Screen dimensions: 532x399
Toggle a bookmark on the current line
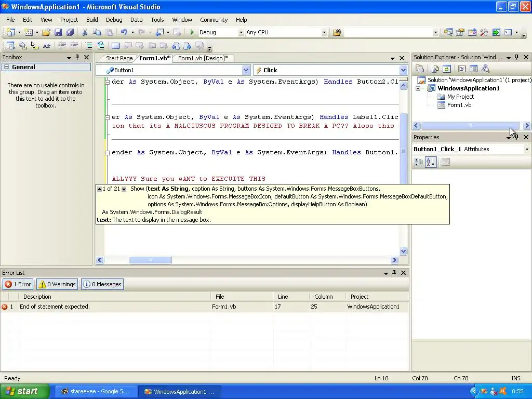pyautogui.click(x=116, y=46)
